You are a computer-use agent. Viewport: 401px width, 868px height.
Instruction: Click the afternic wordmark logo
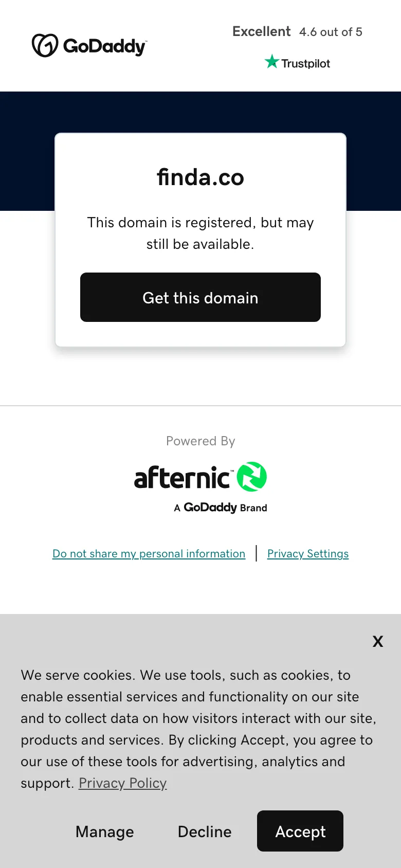click(x=183, y=478)
